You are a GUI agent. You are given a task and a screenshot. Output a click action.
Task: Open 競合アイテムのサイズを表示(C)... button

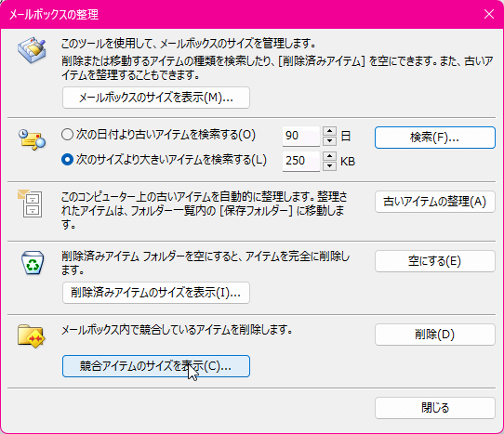point(156,366)
